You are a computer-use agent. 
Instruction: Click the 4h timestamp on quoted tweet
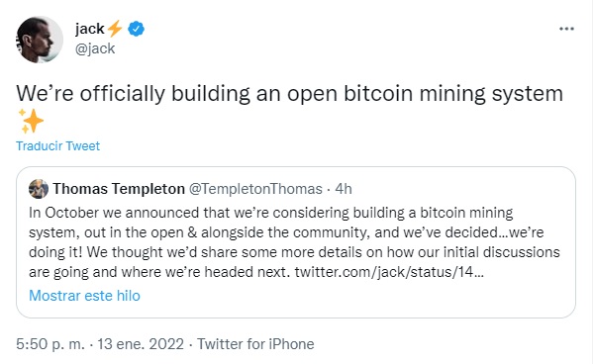[344, 189]
